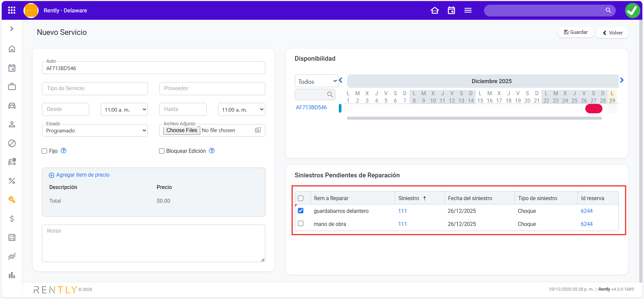This screenshot has width=644, height=299.
Task: Click the calendar horizontal scrollbar
Action: pos(474,118)
